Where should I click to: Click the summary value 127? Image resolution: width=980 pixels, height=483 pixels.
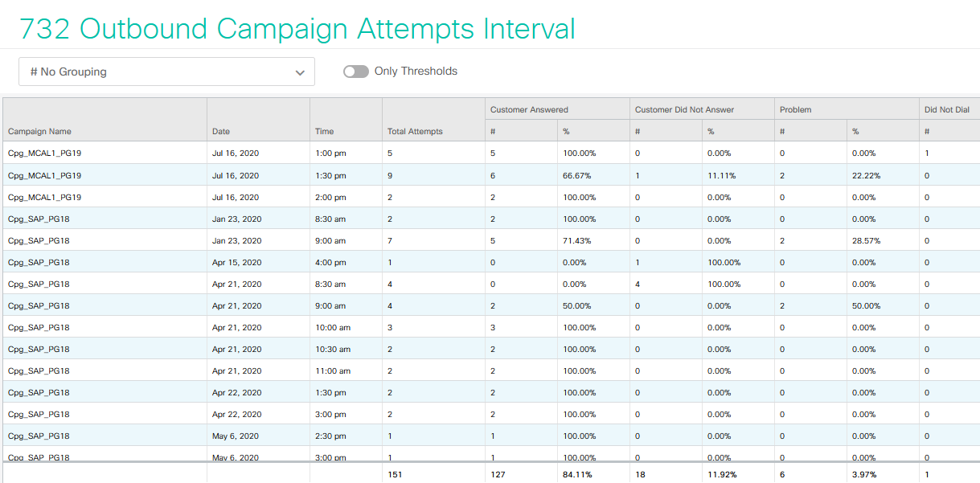pyautogui.click(x=498, y=474)
